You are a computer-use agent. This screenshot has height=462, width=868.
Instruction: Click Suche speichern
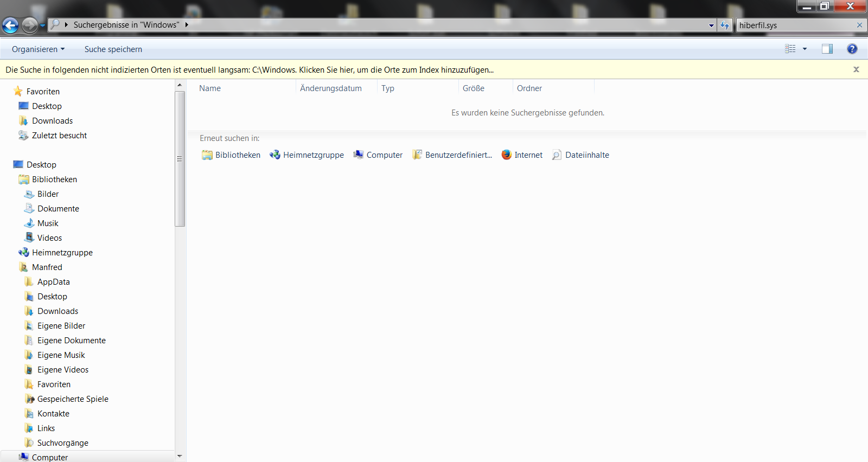point(113,49)
